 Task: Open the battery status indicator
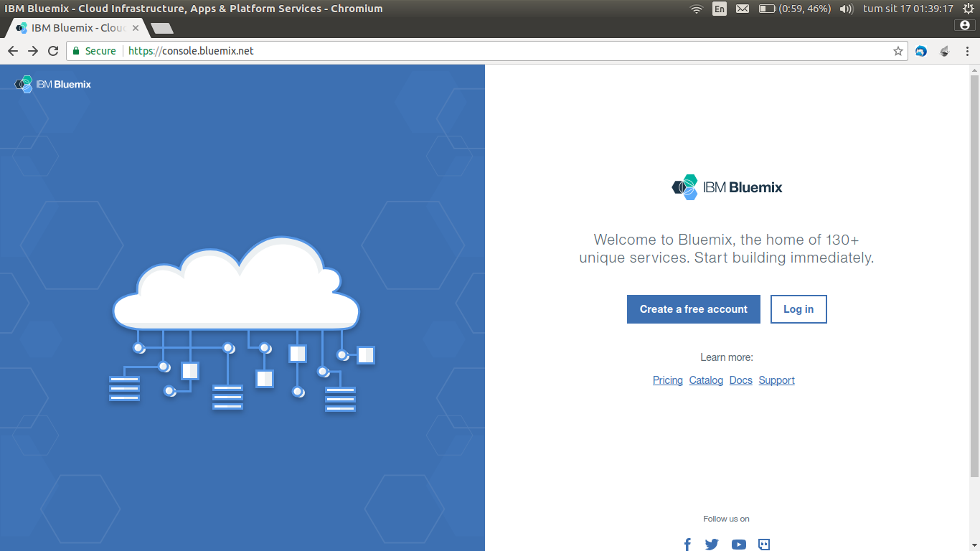tap(795, 9)
